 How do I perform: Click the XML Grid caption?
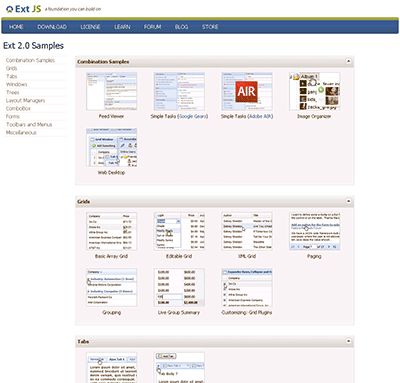[247, 256]
